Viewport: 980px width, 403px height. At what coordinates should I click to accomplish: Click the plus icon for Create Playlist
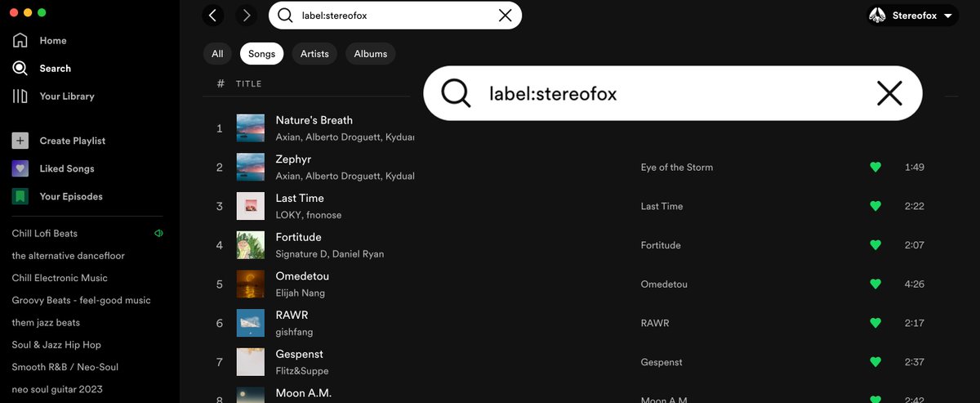pyautogui.click(x=20, y=141)
